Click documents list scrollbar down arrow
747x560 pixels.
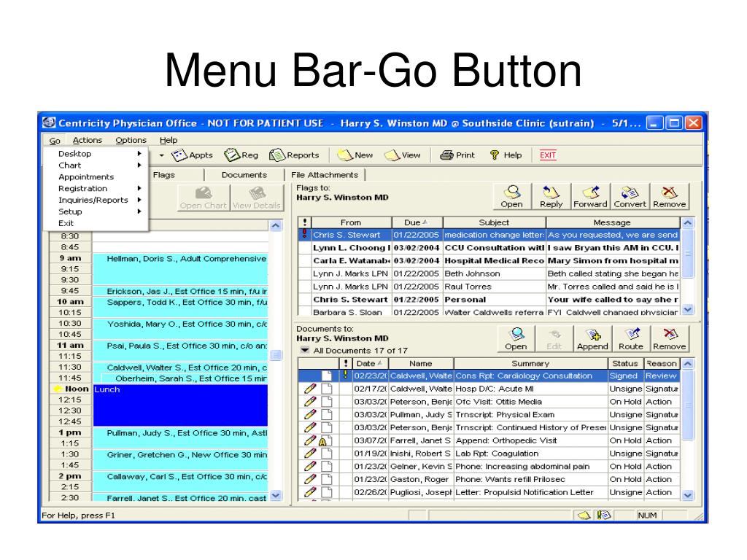pos(687,495)
